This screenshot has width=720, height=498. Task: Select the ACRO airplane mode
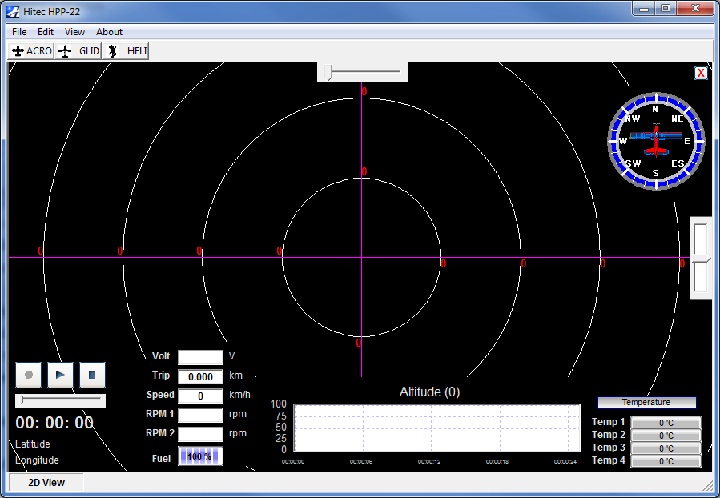(x=32, y=50)
